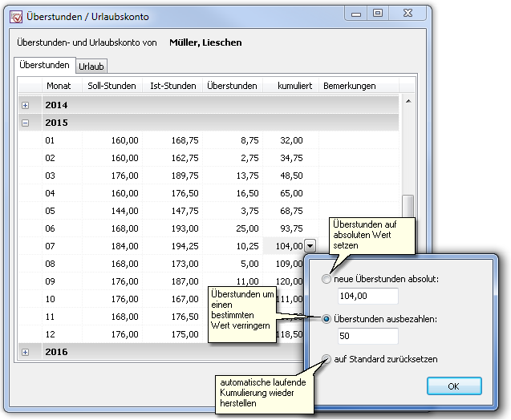511x420 pixels.
Task: Choose 'auf Standard zurücksetzen' radio option
Action: 326,359
